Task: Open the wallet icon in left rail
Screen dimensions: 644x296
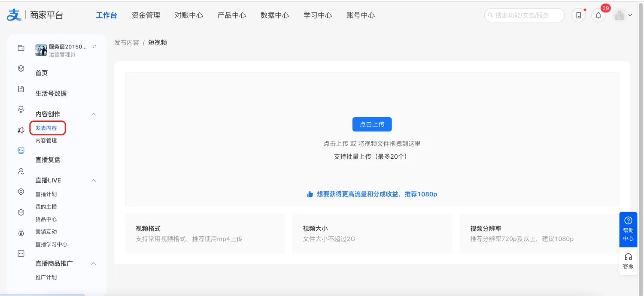Action: (x=21, y=48)
